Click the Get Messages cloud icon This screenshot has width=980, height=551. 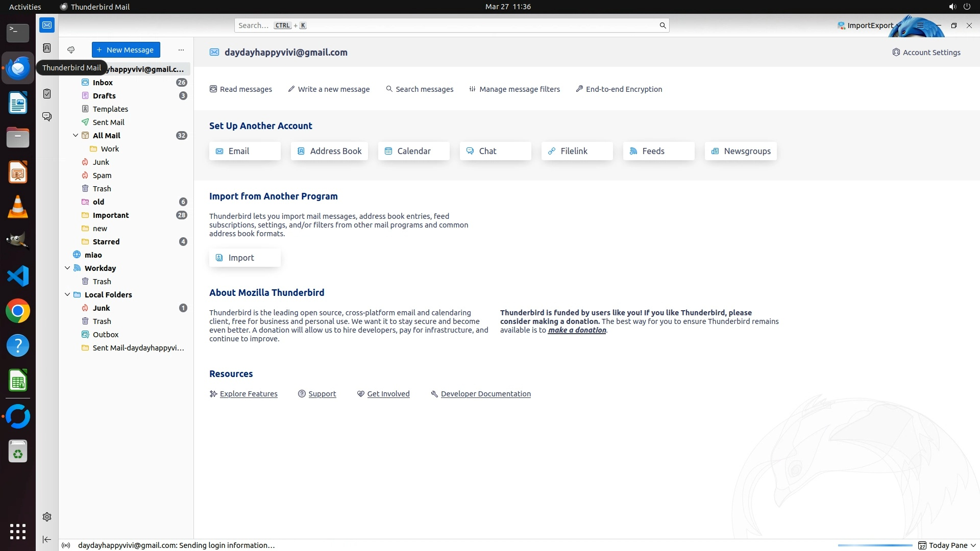[x=71, y=50]
